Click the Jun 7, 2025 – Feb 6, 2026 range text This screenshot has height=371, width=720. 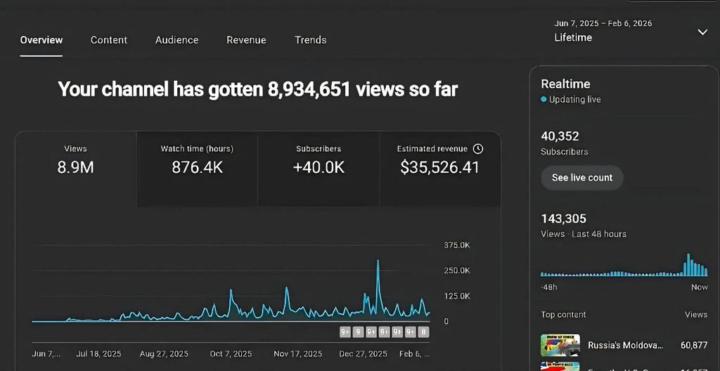click(x=603, y=23)
